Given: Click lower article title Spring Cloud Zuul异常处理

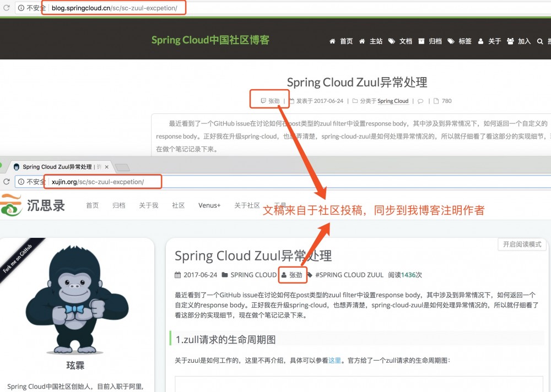Looking at the screenshot, I should 253,255.
